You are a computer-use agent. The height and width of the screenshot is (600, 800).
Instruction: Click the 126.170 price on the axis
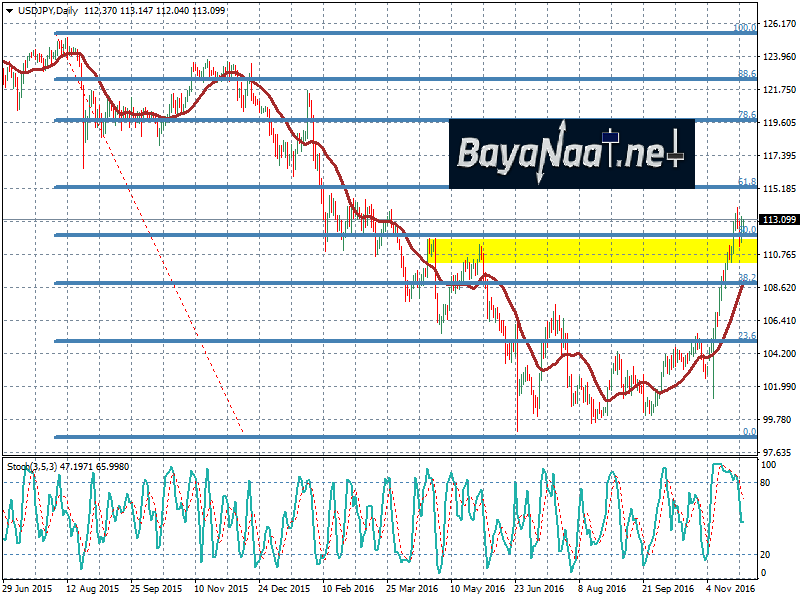[x=779, y=24]
